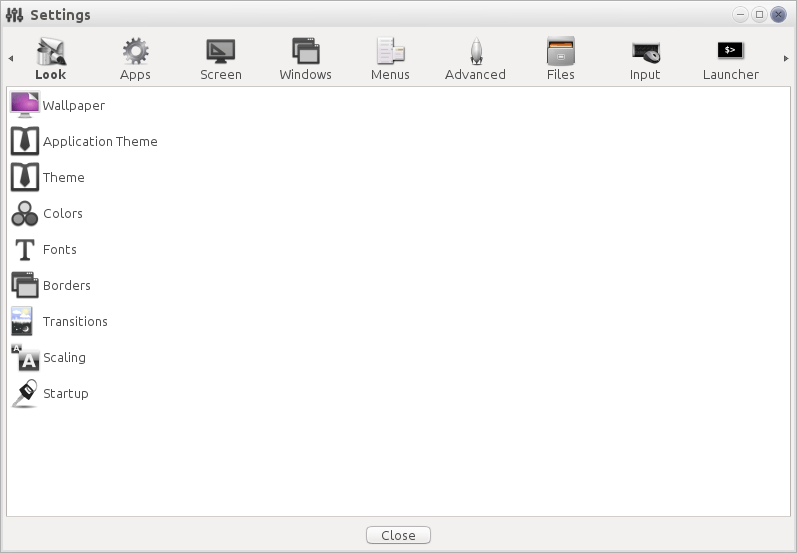
Task: Click the Transitions picture icon
Action: click(x=22, y=321)
